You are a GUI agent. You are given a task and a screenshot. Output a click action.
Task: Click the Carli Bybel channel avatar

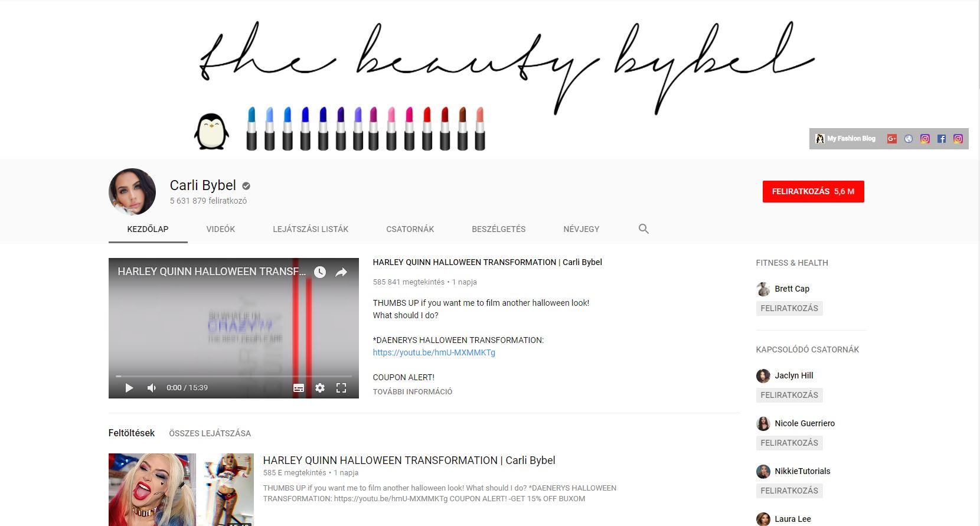pyautogui.click(x=132, y=192)
